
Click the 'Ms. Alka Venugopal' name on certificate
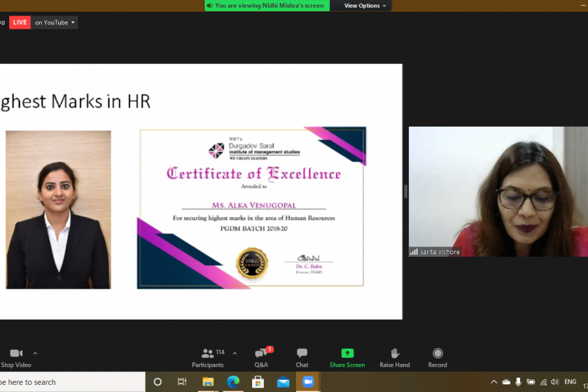(x=254, y=205)
